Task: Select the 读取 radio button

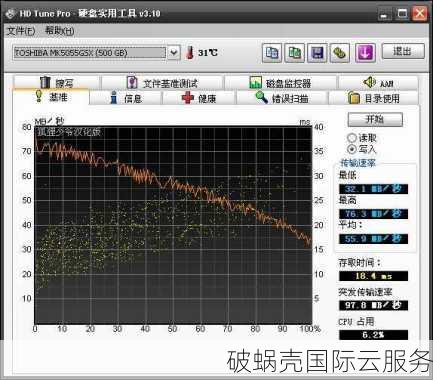Action: point(352,138)
